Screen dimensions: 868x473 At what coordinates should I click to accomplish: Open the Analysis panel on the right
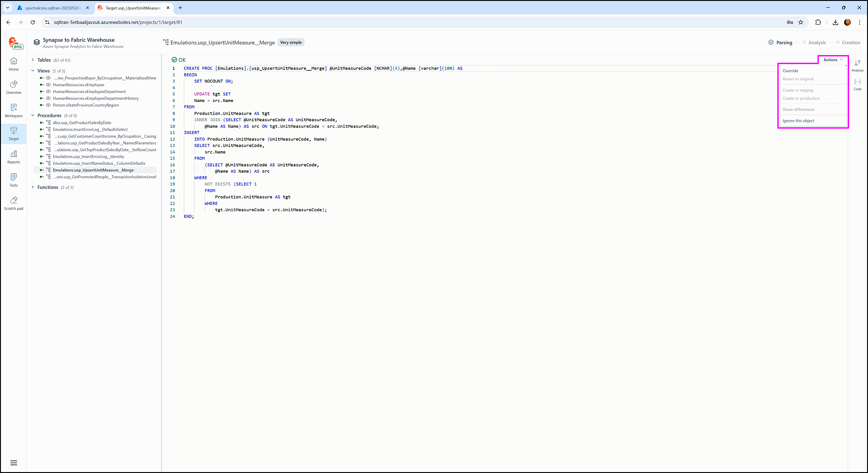coord(857,65)
